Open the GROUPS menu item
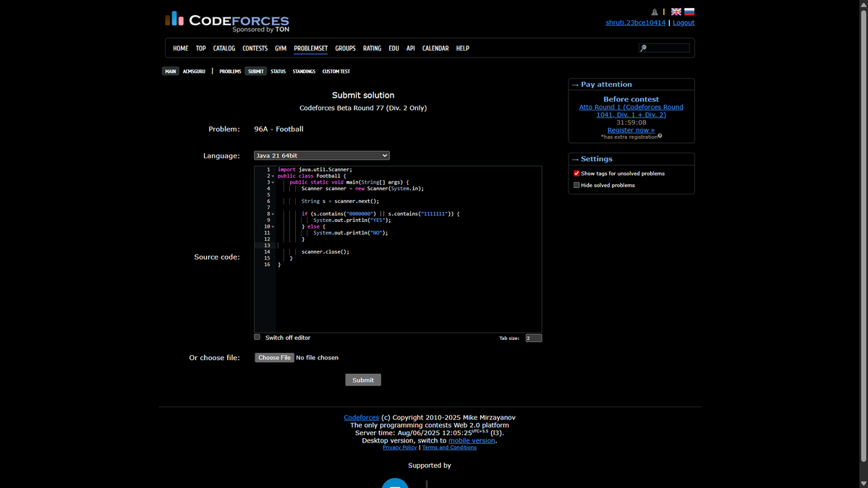The width and height of the screenshot is (868, 488). click(345, 48)
